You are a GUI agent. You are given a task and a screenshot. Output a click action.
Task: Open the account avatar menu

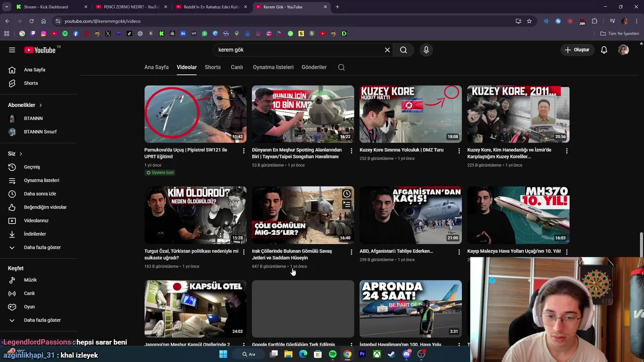[x=623, y=50]
